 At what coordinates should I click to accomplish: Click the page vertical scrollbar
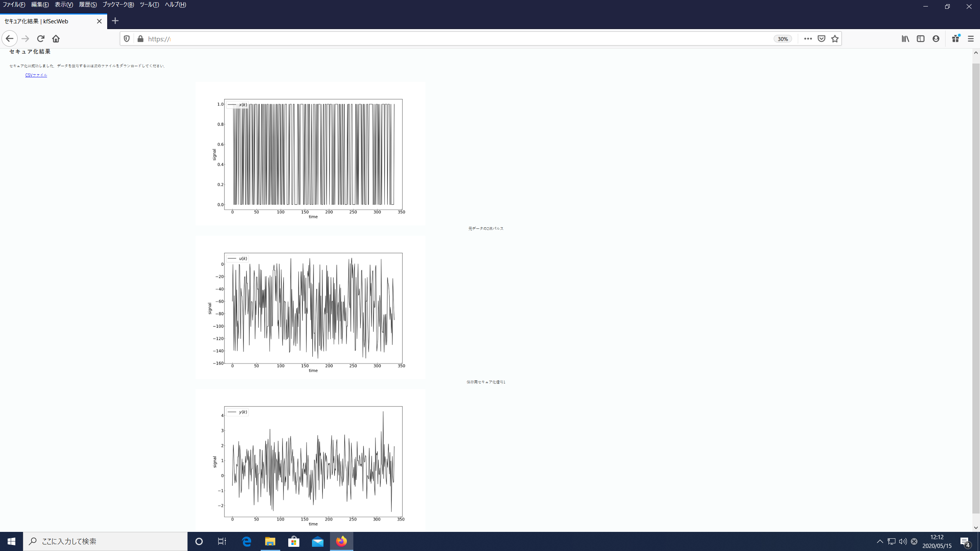(976, 287)
